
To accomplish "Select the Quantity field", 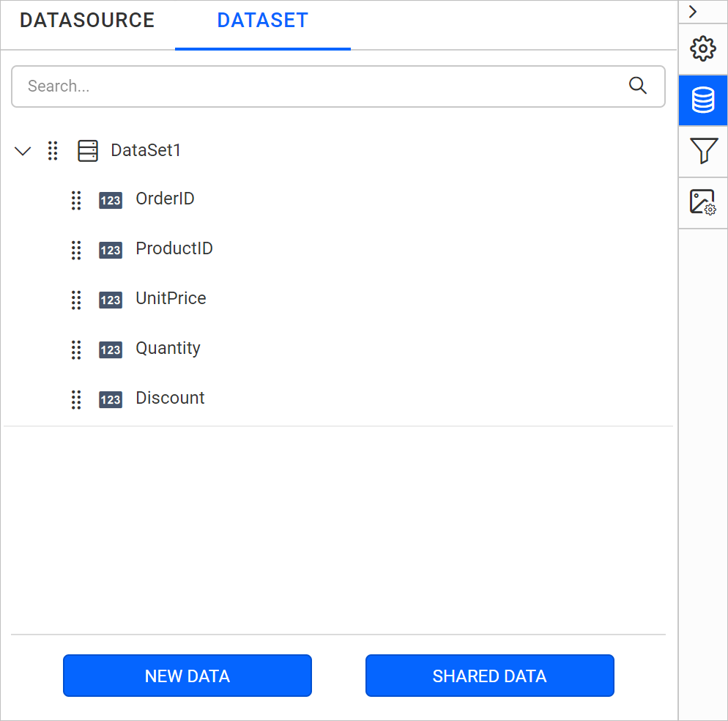I will [x=168, y=348].
